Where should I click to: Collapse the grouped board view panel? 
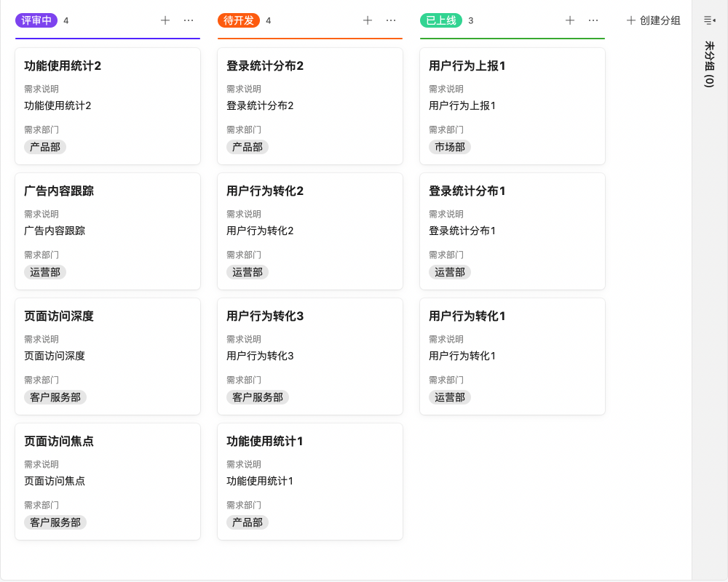coord(708,20)
